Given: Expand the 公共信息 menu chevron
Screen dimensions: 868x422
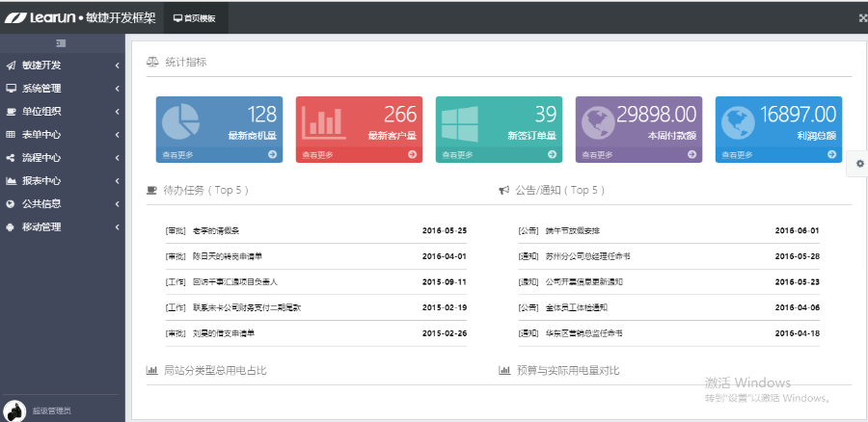Looking at the screenshot, I should [118, 204].
